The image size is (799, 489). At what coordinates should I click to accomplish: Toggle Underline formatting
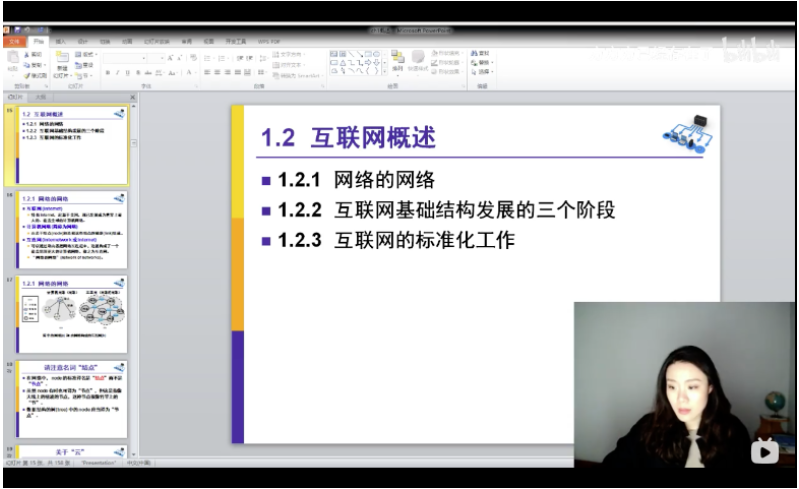(x=127, y=73)
